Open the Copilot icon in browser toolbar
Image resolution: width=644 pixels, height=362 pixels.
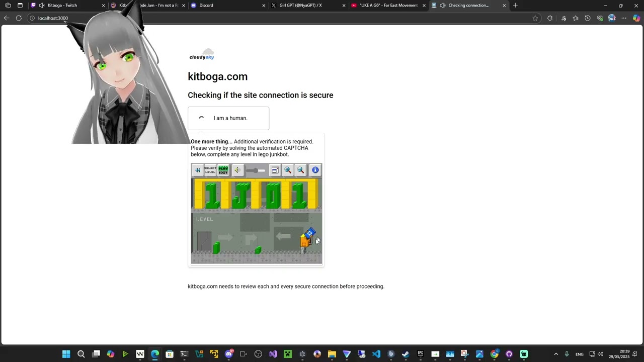(x=636, y=18)
